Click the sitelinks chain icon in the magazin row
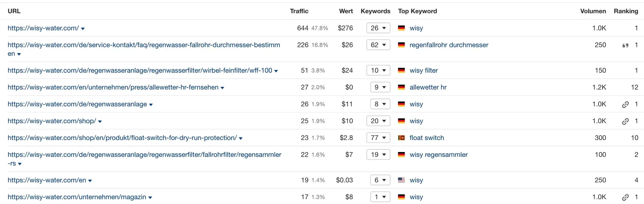 click(625, 198)
